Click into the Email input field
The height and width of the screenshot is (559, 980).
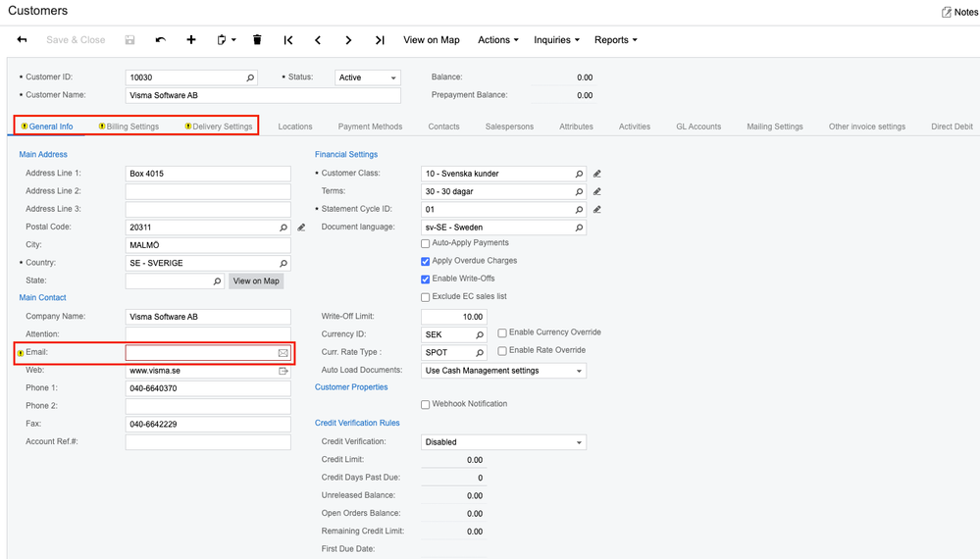pos(200,353)
